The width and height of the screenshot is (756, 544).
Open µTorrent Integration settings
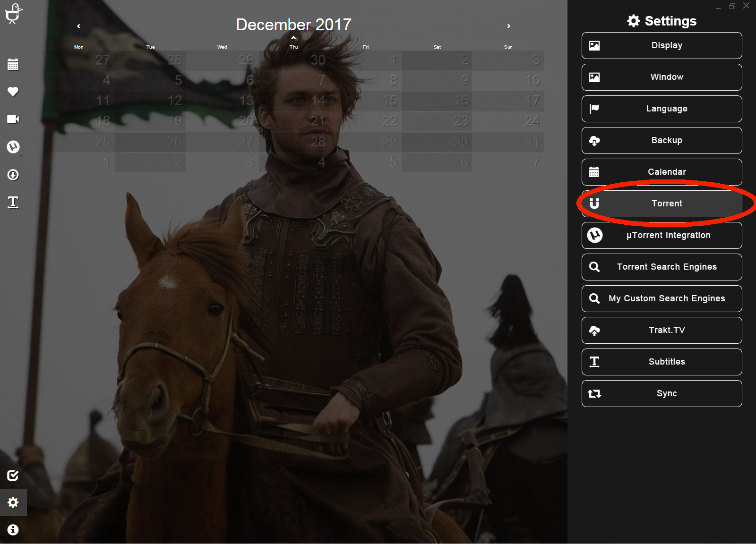coord(662,236)
